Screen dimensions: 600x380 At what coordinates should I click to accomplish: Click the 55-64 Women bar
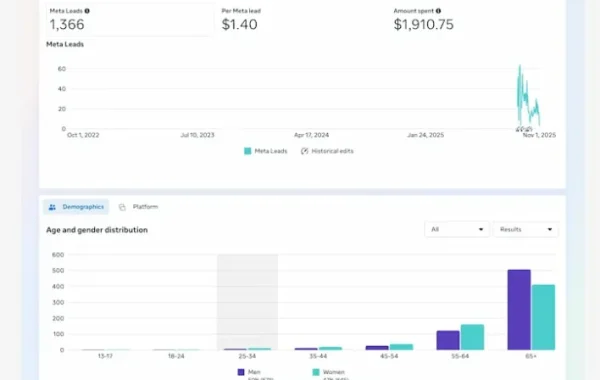[472, 337]
